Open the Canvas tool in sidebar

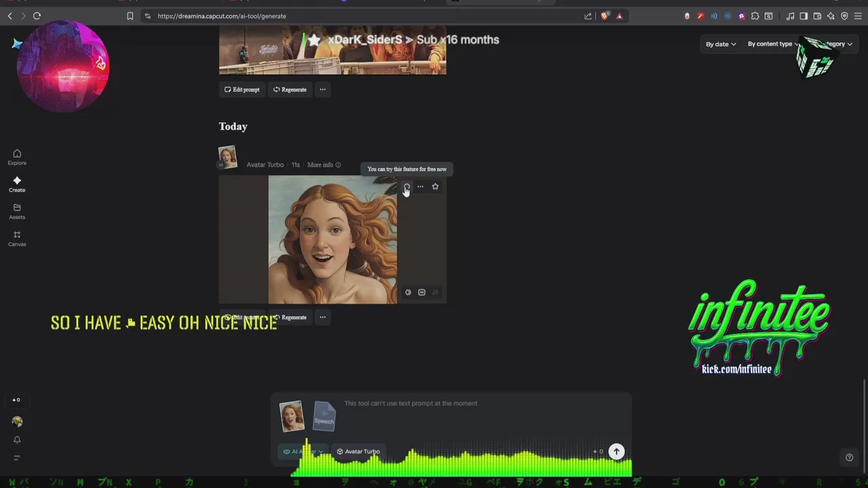(x=17, y=239)
